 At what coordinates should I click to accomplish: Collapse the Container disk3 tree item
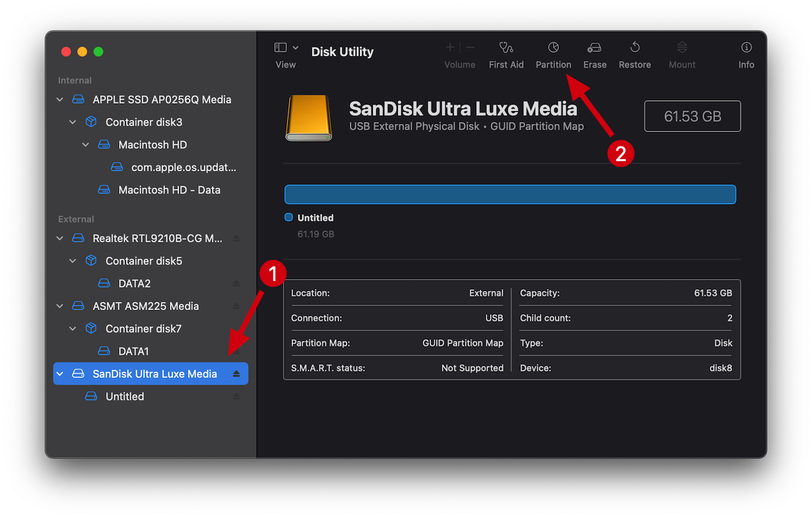[x=72, y=122]
